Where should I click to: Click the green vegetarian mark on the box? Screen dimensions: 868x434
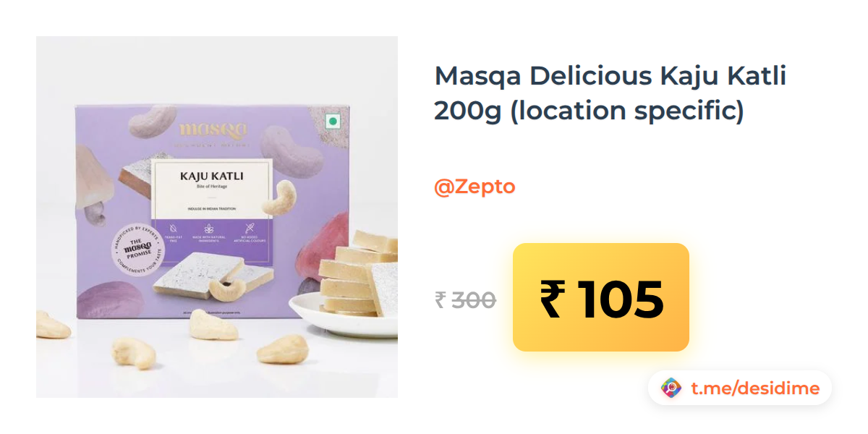333,121
